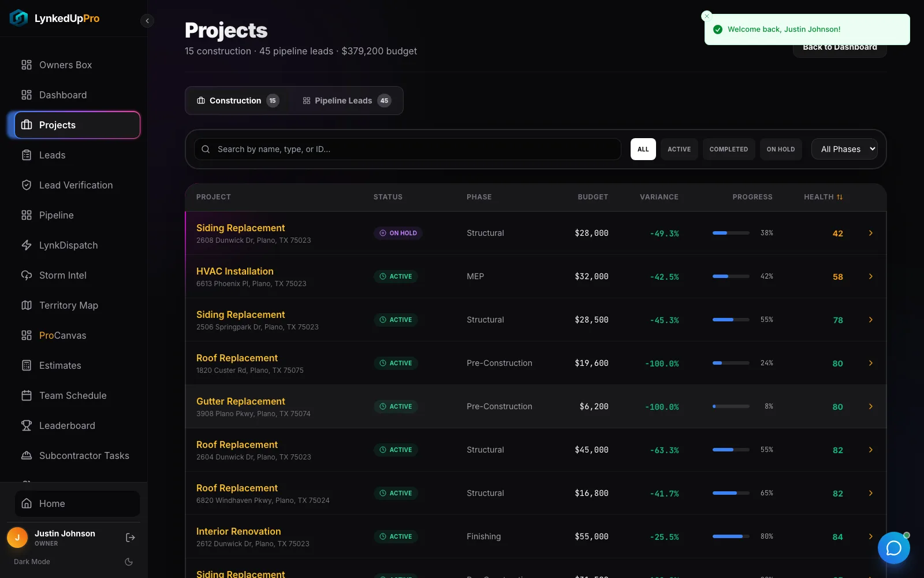924x578 pixels.
Task: Open the 1820 Custer Rd Roof Replacement link
Action: click(237, 358)
